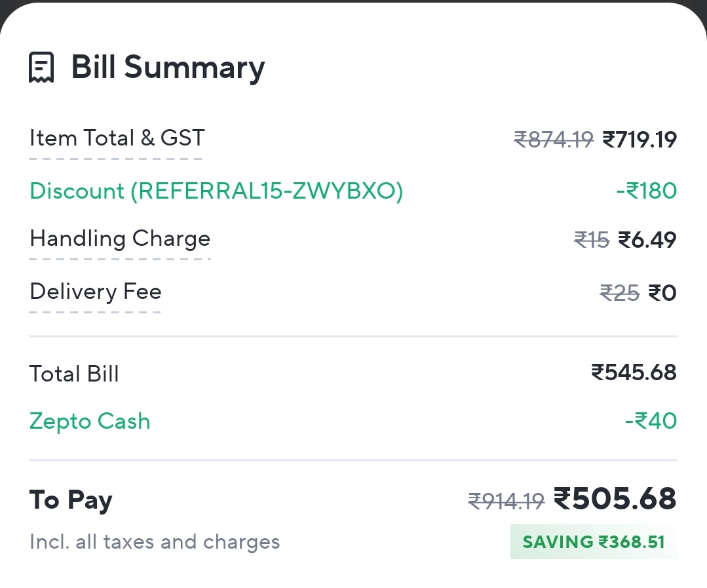The image size is (707, 588).
Task: Show Handling Charge details
Action: (x=120, y=239)
